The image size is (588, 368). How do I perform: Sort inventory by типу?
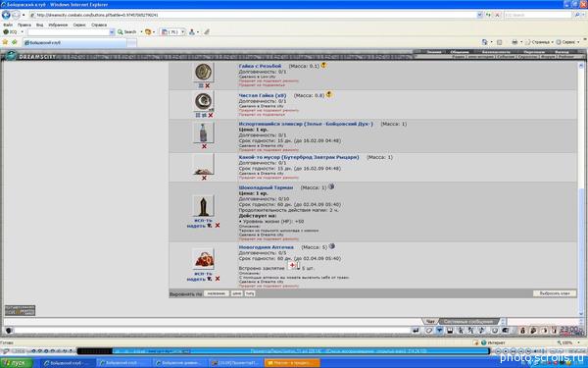[x=250, y=293]
